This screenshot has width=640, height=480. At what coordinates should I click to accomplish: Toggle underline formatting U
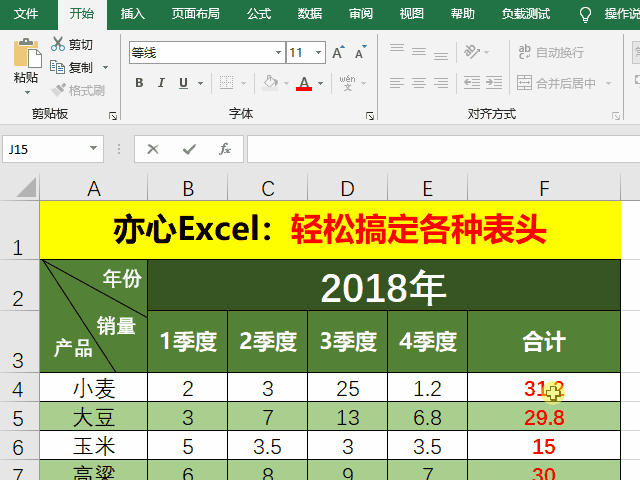(183, 83)
